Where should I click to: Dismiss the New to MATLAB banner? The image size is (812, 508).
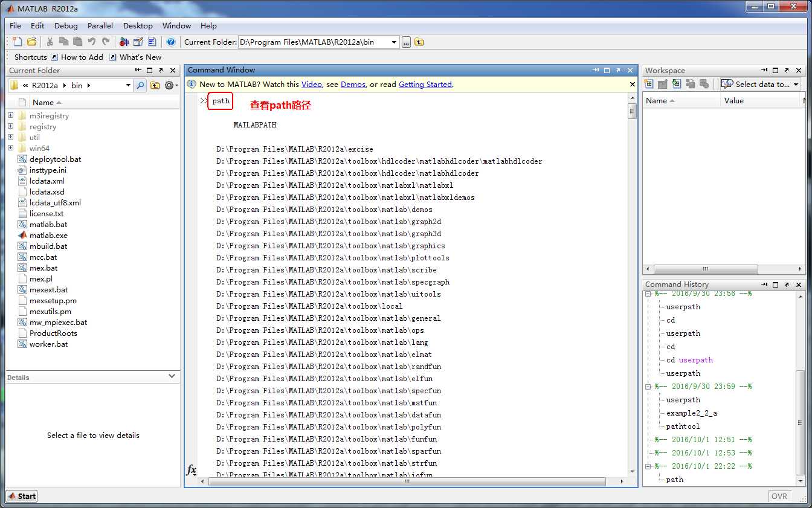click(633, 85)
